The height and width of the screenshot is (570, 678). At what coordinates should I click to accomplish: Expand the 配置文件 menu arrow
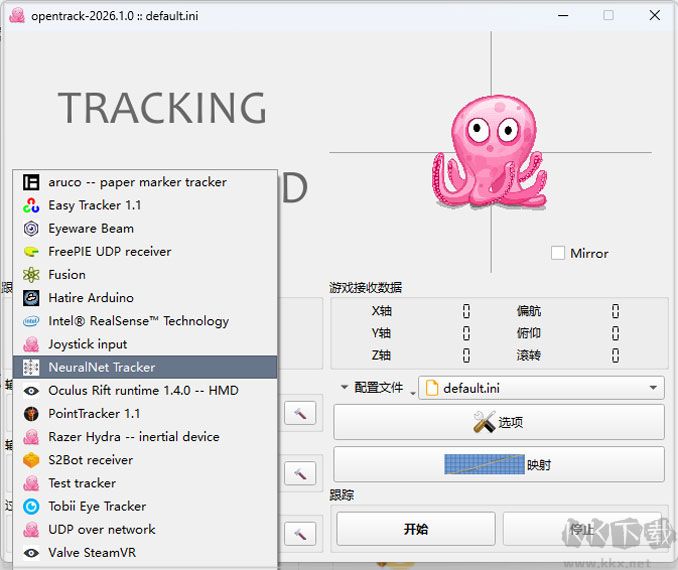pyautogui.click(x=344, y=387)
